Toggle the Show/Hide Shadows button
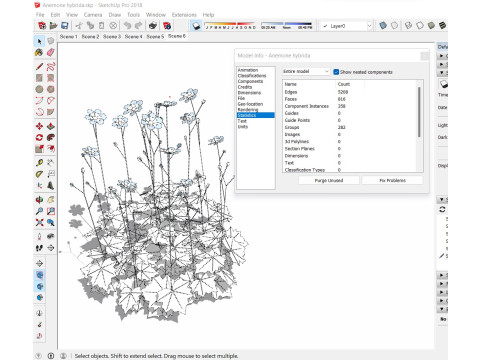 click(196, 26)
